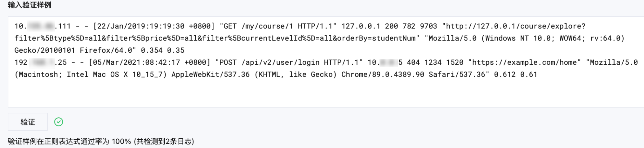This screenshot has height=148, width=644.
Task: Click the http://127.0.0.1/course/explore referer URL
Action: 515,26
